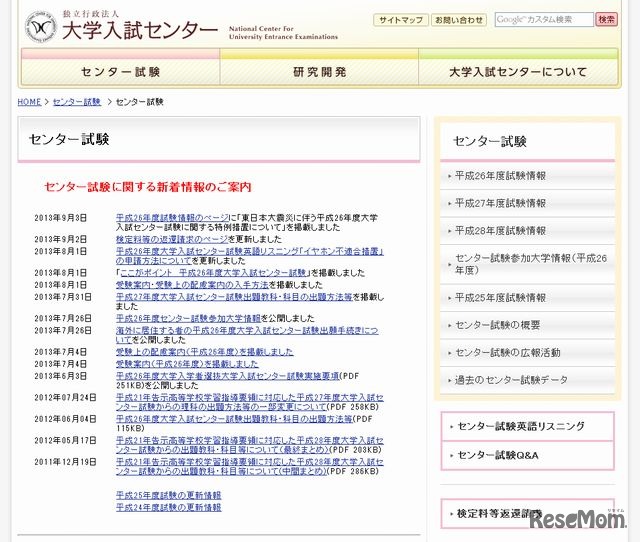Open 平成24年度試験の更新情報 link
The image size is (640, 542).
point(169,508)
